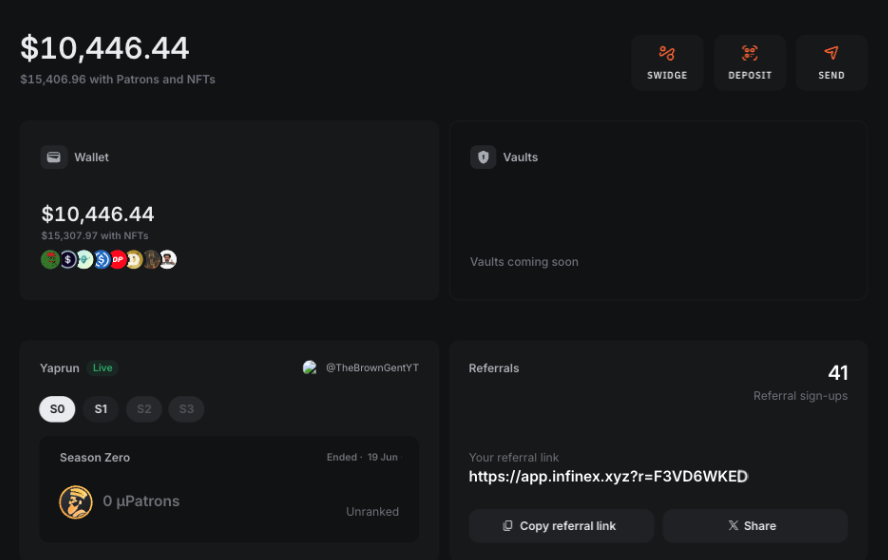Click "Vaults coming soon" text
Image resolution: width=888 pixels, height=560 pixels.
[x=524, y=262]
